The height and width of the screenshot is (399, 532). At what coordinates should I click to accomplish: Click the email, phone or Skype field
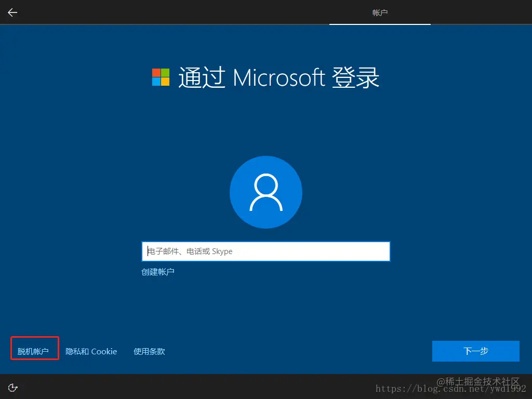tap(265, 251)
